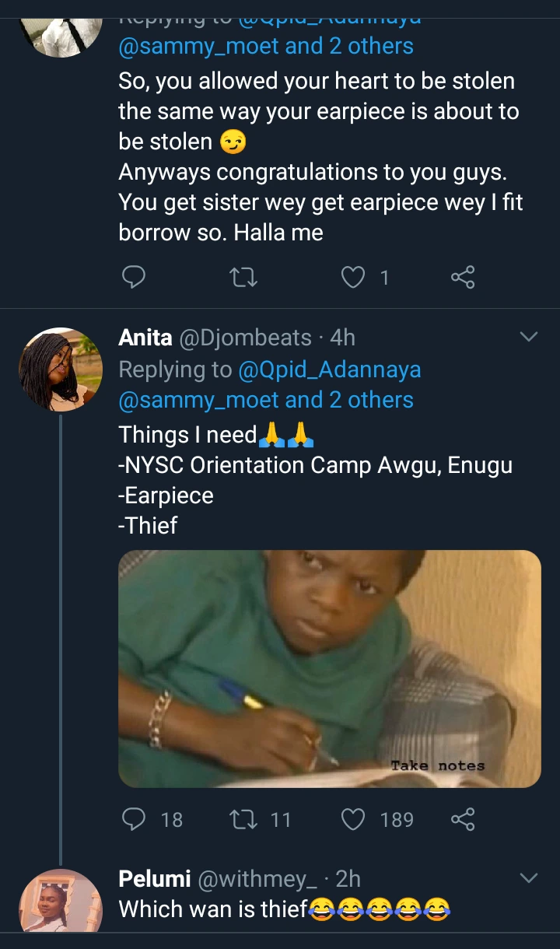This screenshot has height=949, width=560.
Task: Like the top earpiece tweet
Action: 354,277
